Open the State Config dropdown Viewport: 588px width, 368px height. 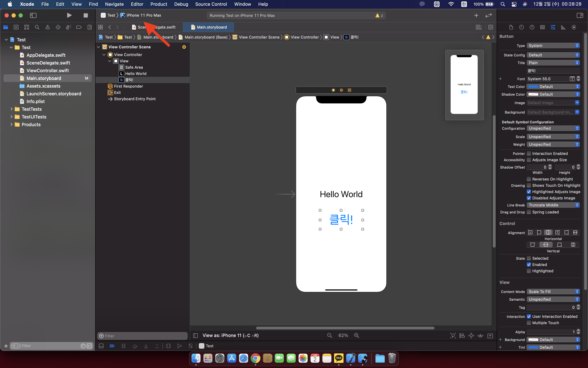[553, 55]
